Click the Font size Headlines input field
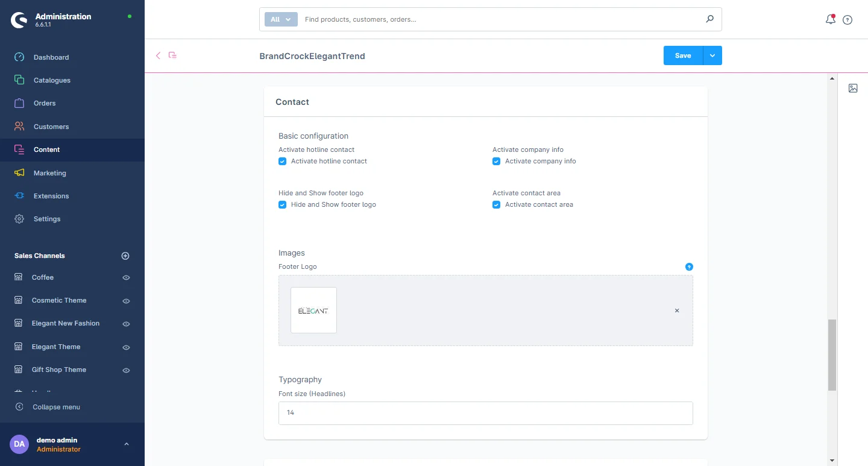The height and width of the screenshot is (466, 868). (x=485, y=413)
